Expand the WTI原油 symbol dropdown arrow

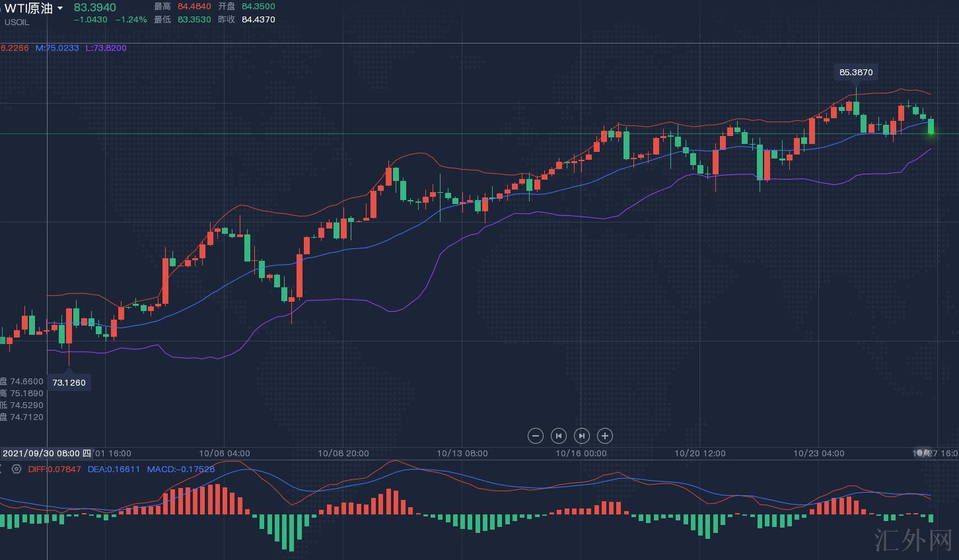tap(61, 9)
